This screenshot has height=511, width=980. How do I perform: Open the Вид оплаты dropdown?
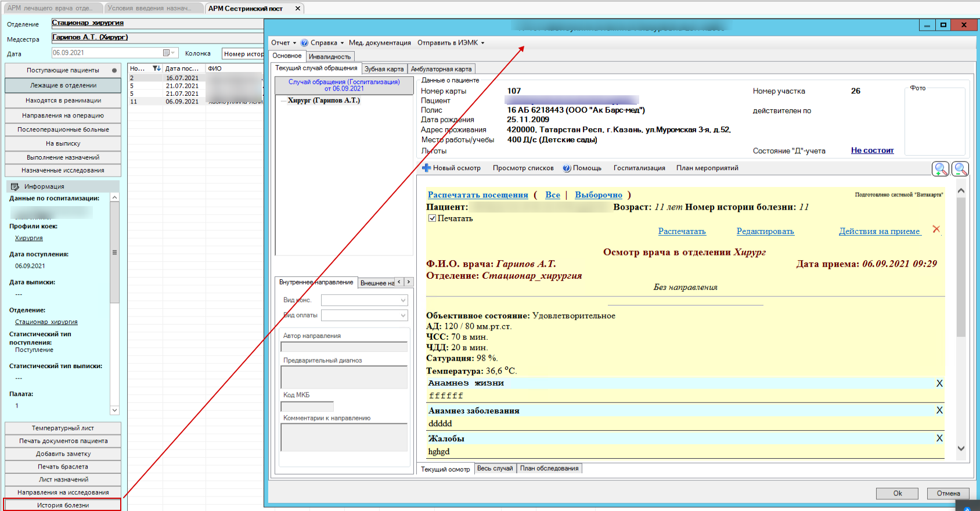(403, 315)
